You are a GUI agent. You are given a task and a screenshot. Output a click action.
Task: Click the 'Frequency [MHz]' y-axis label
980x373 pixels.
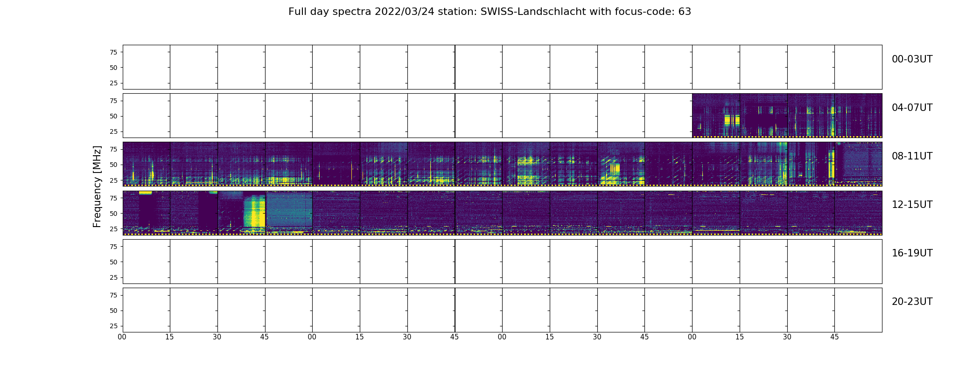click(97, 186)
